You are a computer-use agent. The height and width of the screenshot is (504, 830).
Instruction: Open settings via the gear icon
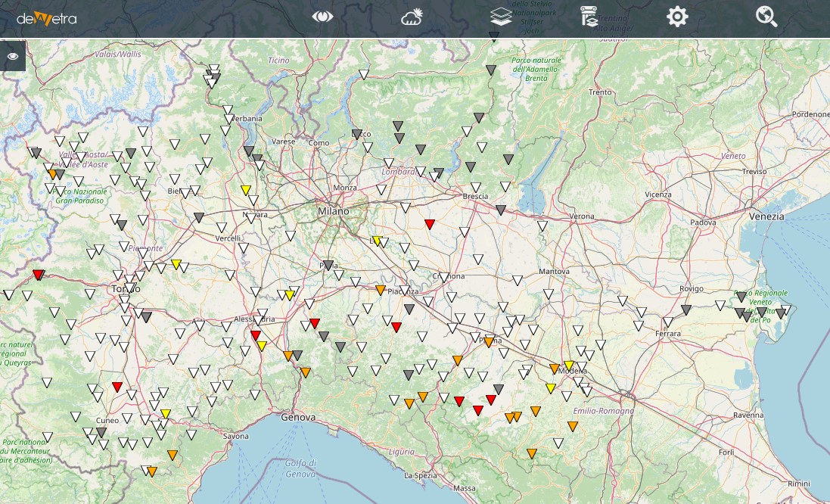(x=677, y=17)
